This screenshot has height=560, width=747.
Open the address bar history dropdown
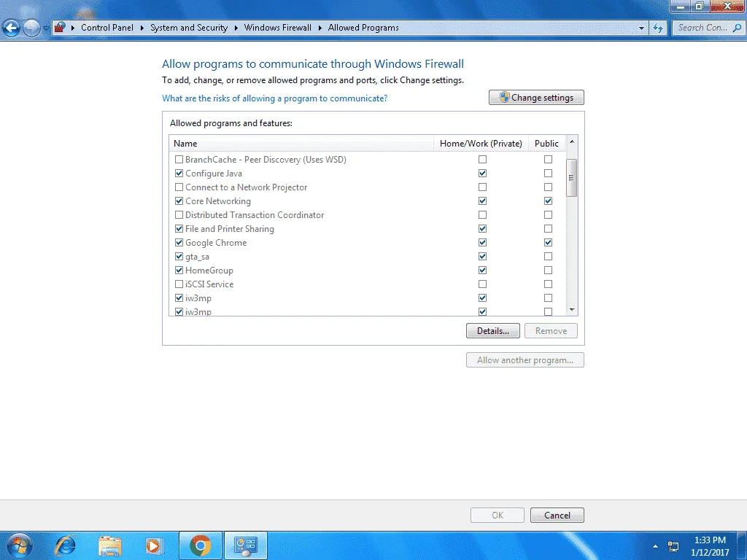(641, 28)
